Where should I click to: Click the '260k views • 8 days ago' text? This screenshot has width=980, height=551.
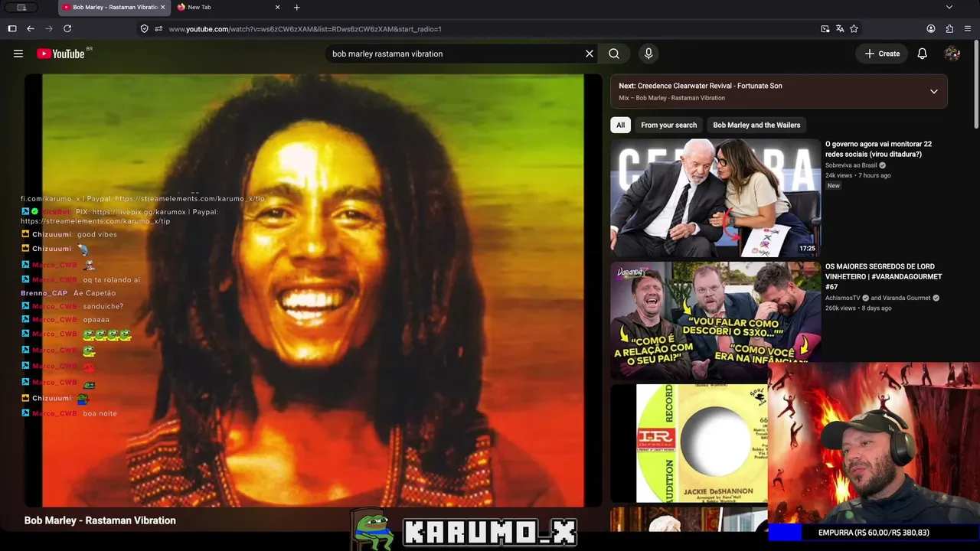tap(858, 308)
